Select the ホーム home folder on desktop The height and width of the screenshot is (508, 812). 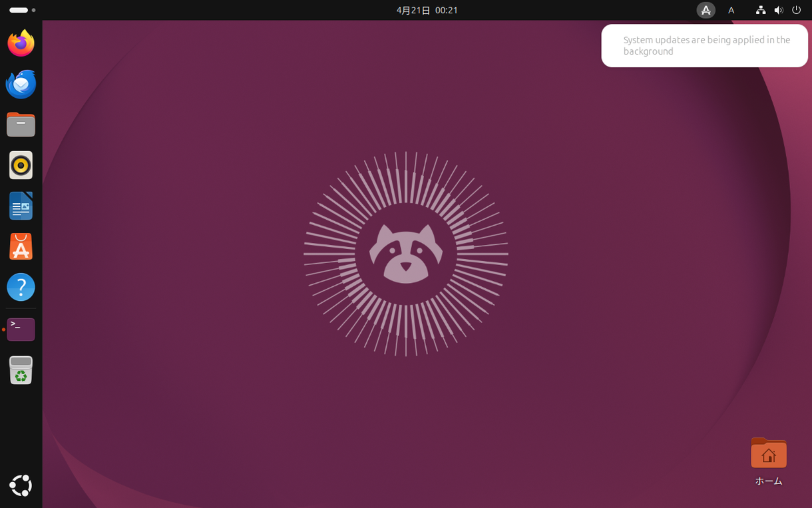click(768, 461)
